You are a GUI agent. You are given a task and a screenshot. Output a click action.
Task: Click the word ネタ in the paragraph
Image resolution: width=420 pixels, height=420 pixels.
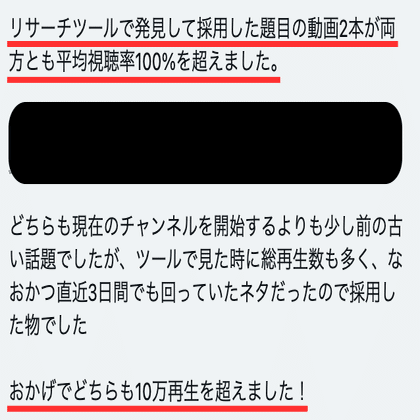(x=254, y=293)
